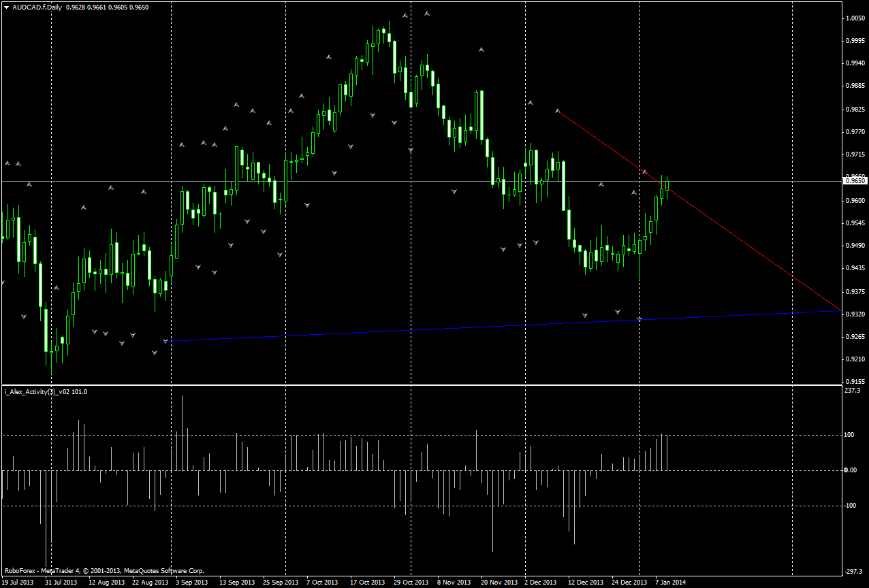869x588 pixels.
Task: Click the 31 Jul 2013 date label
Action: click(61, 583)
